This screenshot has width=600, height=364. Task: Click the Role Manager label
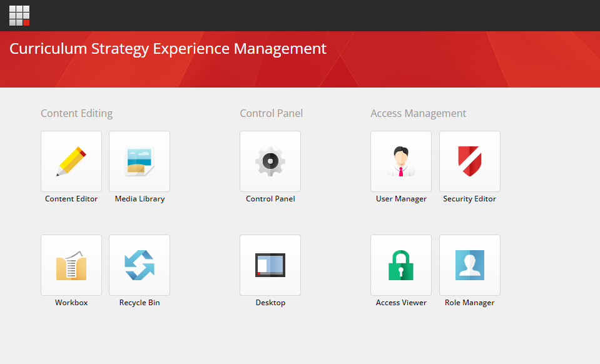pos(469,303)
